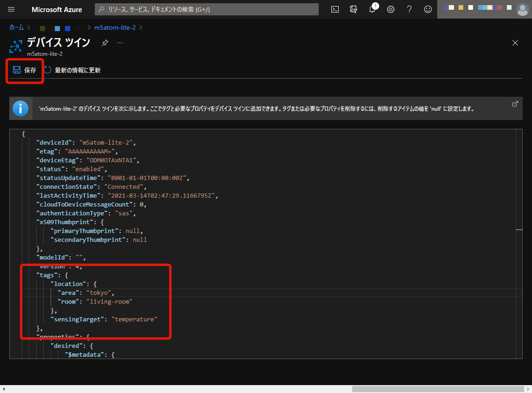
Task: Click the "modelId" line
Action: pos(61,258)
